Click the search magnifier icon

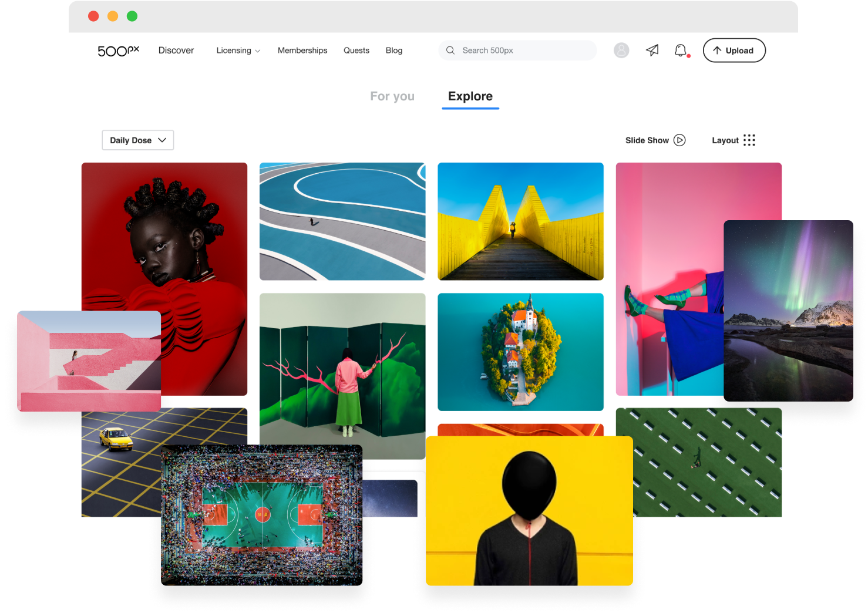pos(450,50)
